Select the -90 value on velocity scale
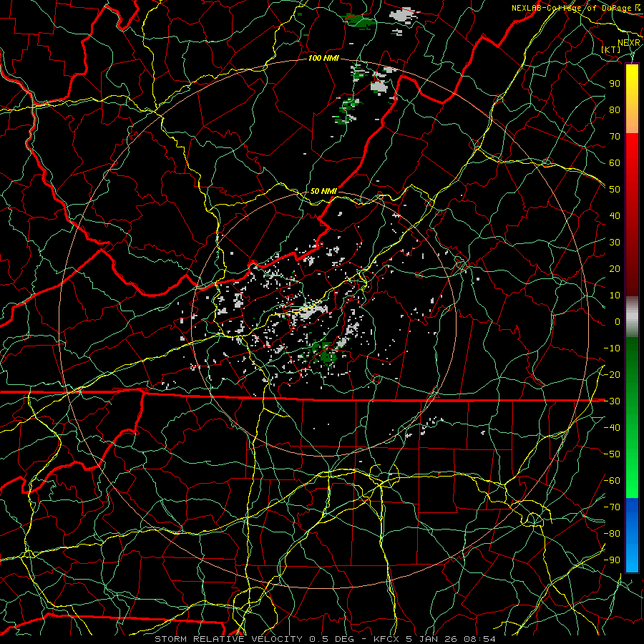Screen dimensions: 644x644 pyautogui.click(x=612, y=560)
